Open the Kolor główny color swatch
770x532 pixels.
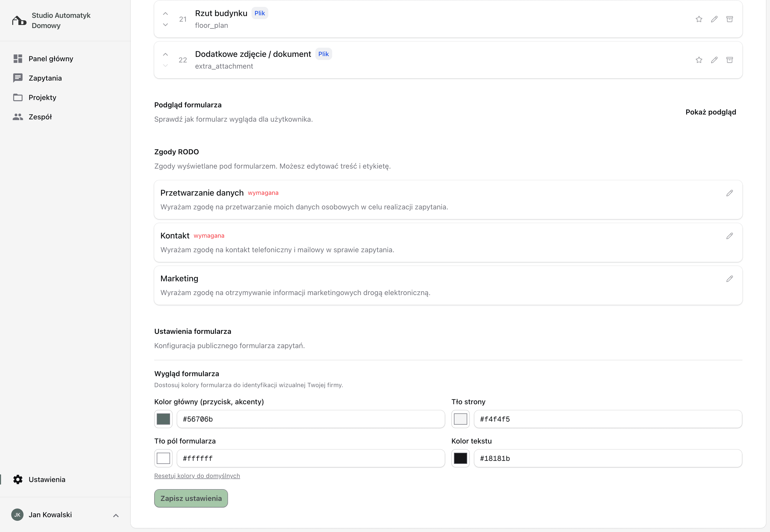[x=163, y=419]
